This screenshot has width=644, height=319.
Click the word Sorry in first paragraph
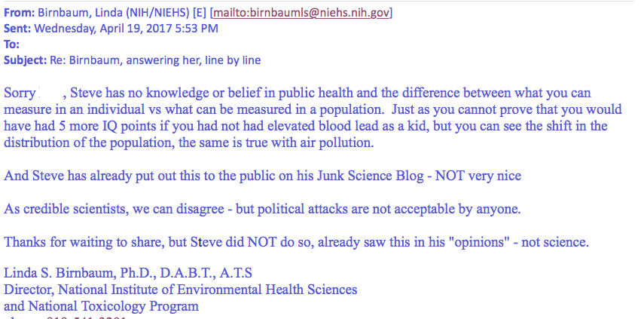pyautogui.click(x=20, y=94)
